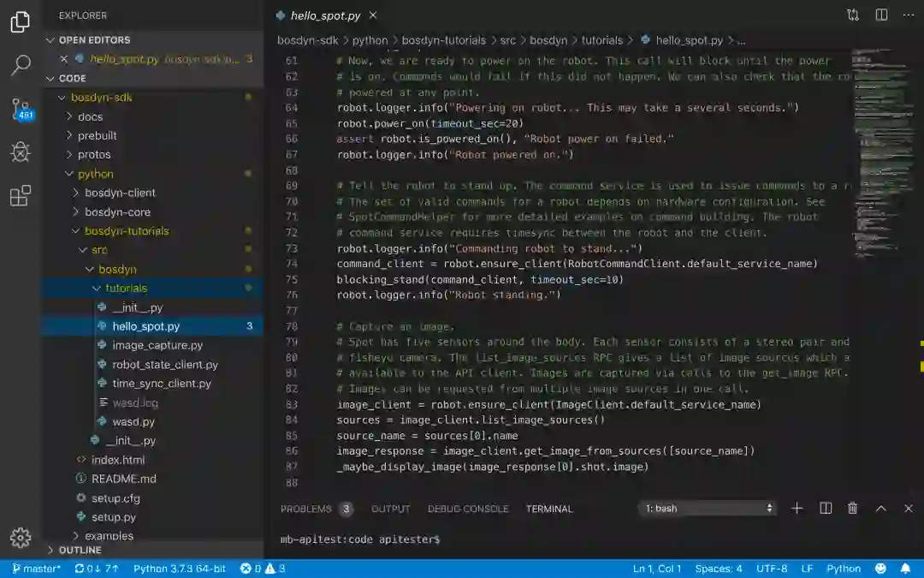Select the hello_spot.py editor tab
The image size is (924, 578).
[x=325, y=15]
